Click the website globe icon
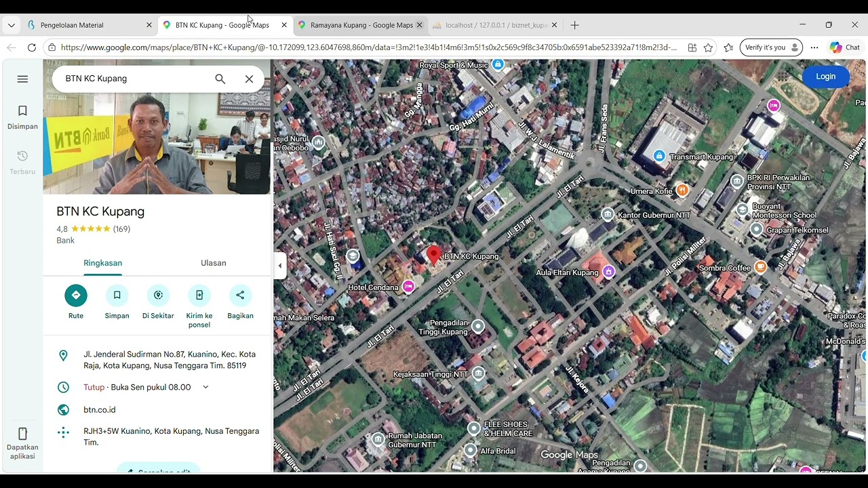The width and height of the screenshot is (868, 488). tap(63, 409)
